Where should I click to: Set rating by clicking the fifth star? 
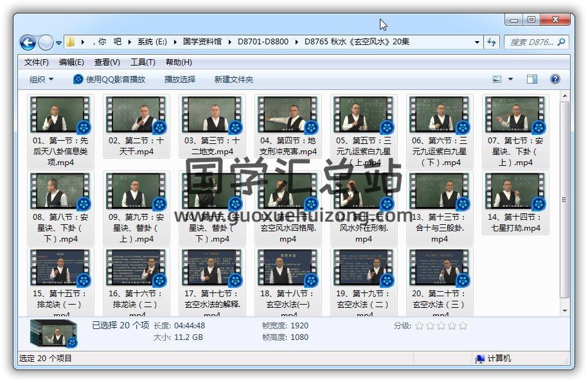tap(463, 326)
